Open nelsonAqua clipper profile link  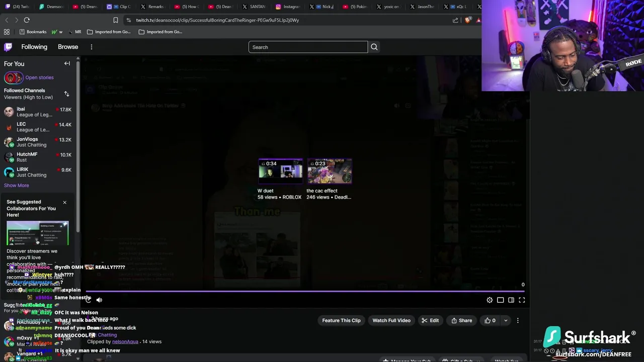(125, 341)
